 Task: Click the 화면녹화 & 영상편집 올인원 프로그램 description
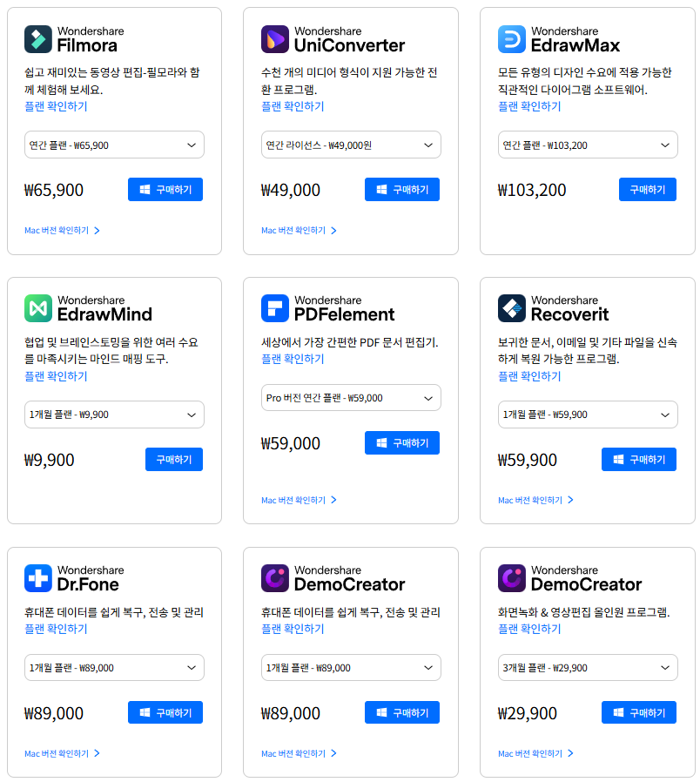[x=584, y=612]
